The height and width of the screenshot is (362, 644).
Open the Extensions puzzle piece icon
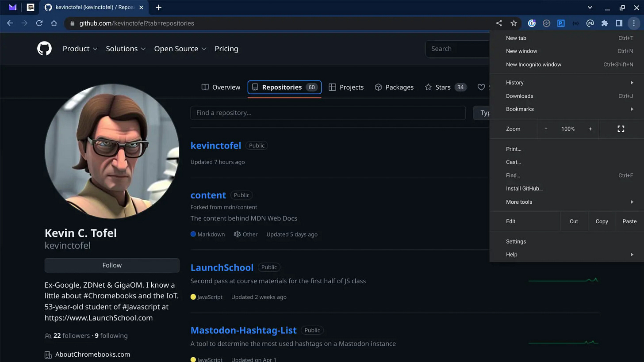pos(605,23)
